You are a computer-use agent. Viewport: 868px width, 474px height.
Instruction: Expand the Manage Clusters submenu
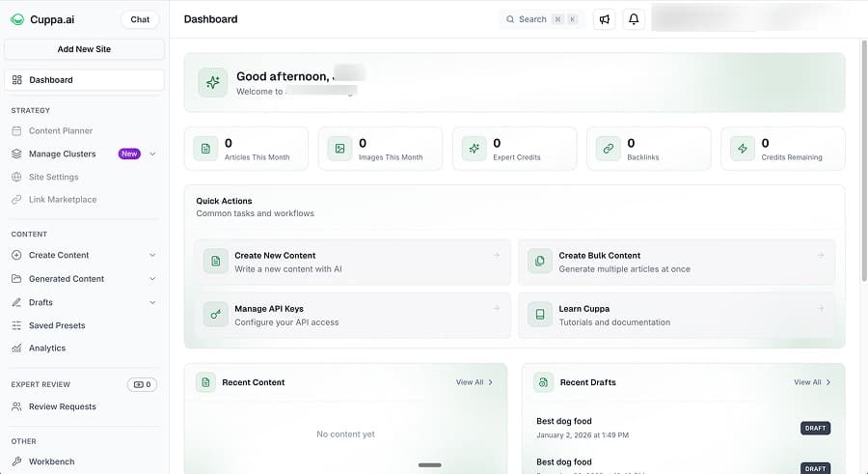click(152, 153)
